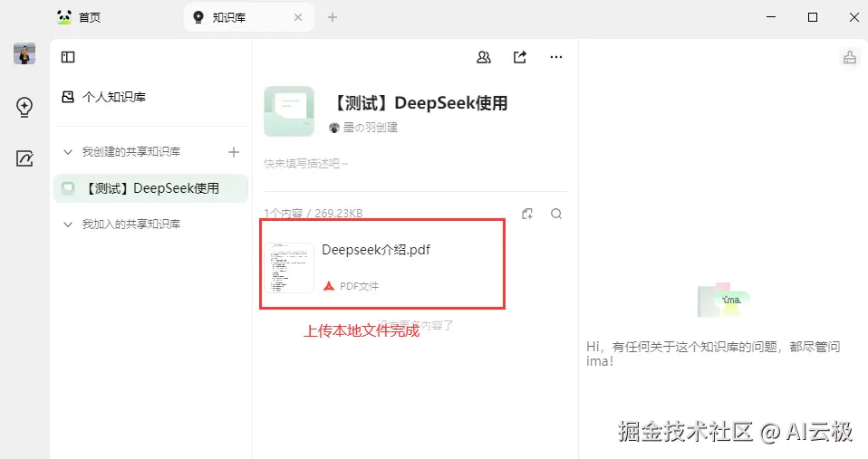Search within knowledge base contents
868x459 pixels.
(x=556, y=214)
